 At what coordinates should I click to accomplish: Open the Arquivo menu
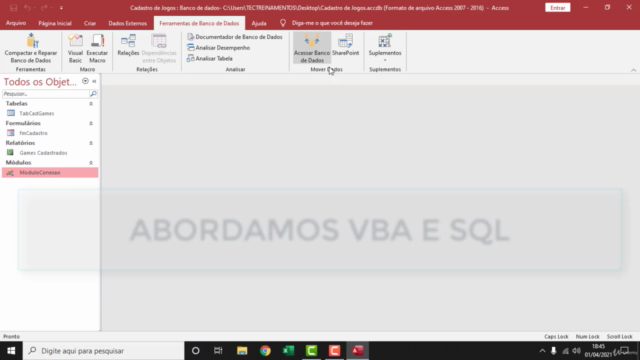click(16, 23)
